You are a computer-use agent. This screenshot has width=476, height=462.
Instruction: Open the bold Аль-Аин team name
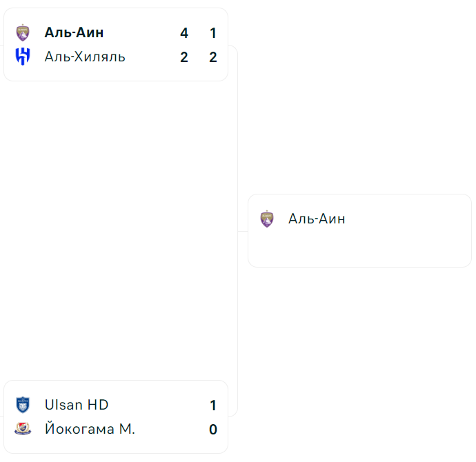[74, 33]
